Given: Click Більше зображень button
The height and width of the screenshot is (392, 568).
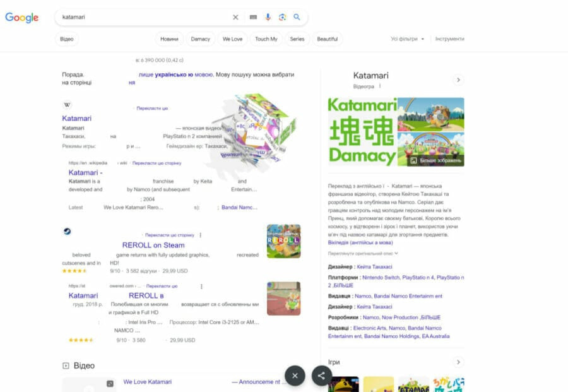Looking at the screenshot, I should tap(435, 160).
